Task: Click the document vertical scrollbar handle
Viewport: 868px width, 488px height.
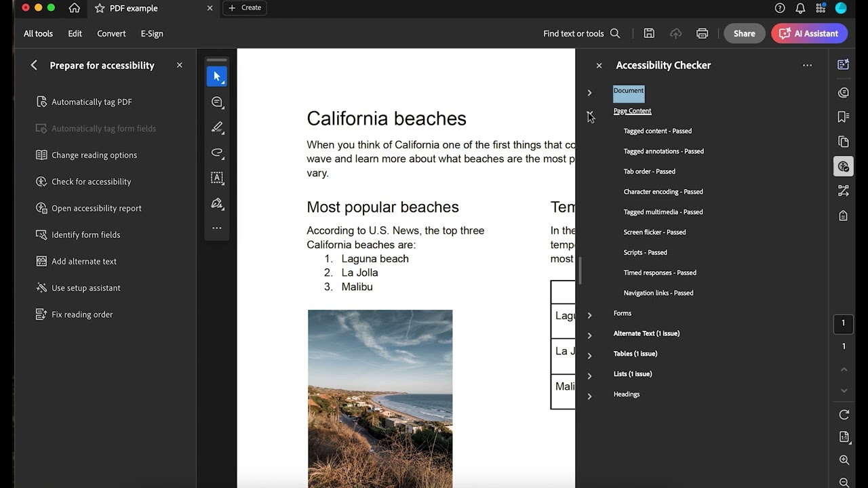Action: (580, 271)
